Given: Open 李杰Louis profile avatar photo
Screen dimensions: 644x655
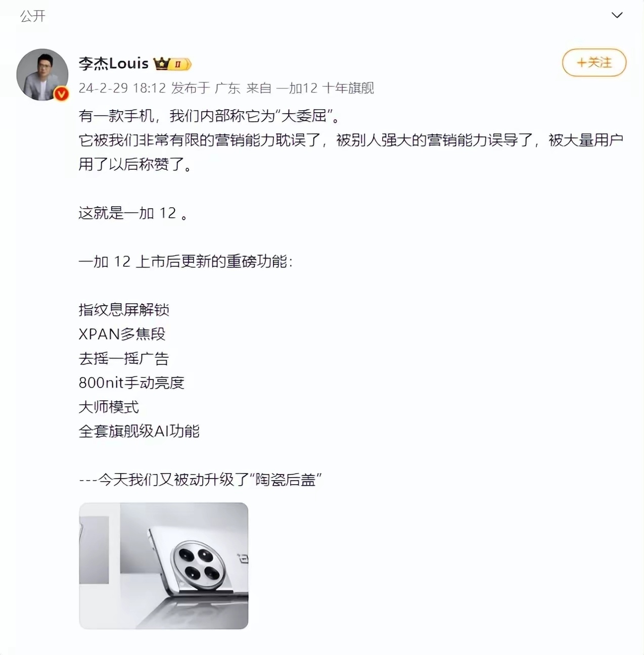Looking at the screenshot, I should pyautogui.click(x=42, y=74).
